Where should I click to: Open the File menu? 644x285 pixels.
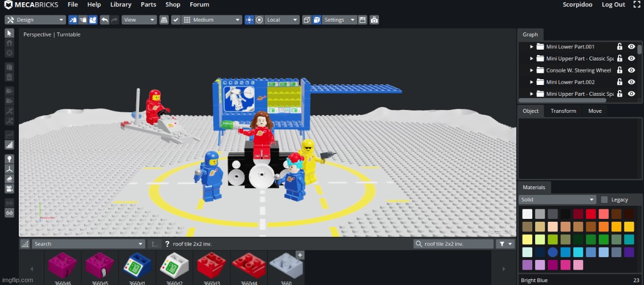coord(73,5)
